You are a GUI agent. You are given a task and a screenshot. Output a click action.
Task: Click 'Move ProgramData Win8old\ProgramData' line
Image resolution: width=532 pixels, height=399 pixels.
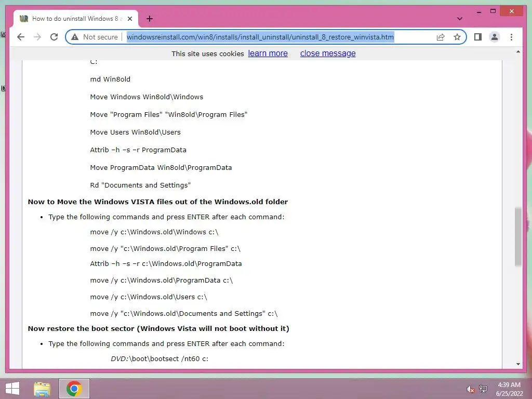tap(161, 167)
